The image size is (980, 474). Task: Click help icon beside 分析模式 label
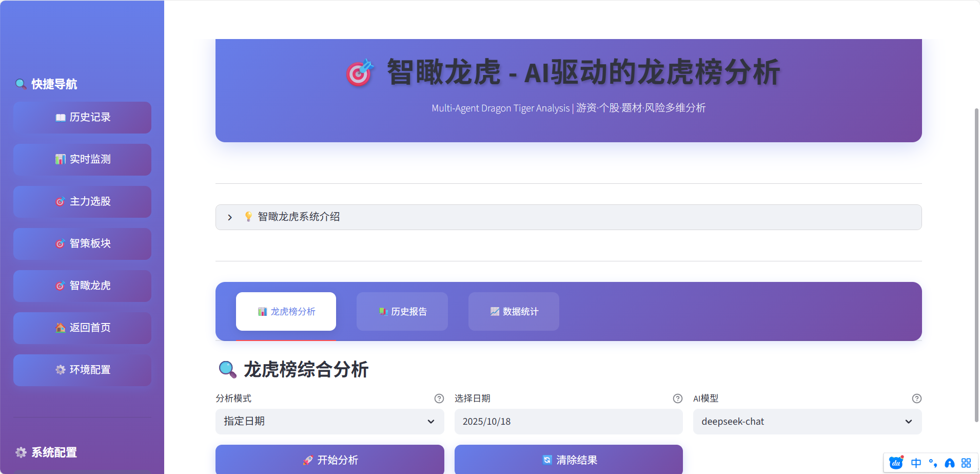pos(439,399)
